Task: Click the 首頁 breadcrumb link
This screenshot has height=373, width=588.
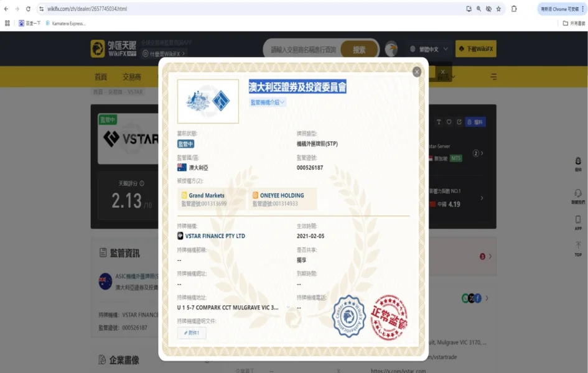Action: point(98,92)
